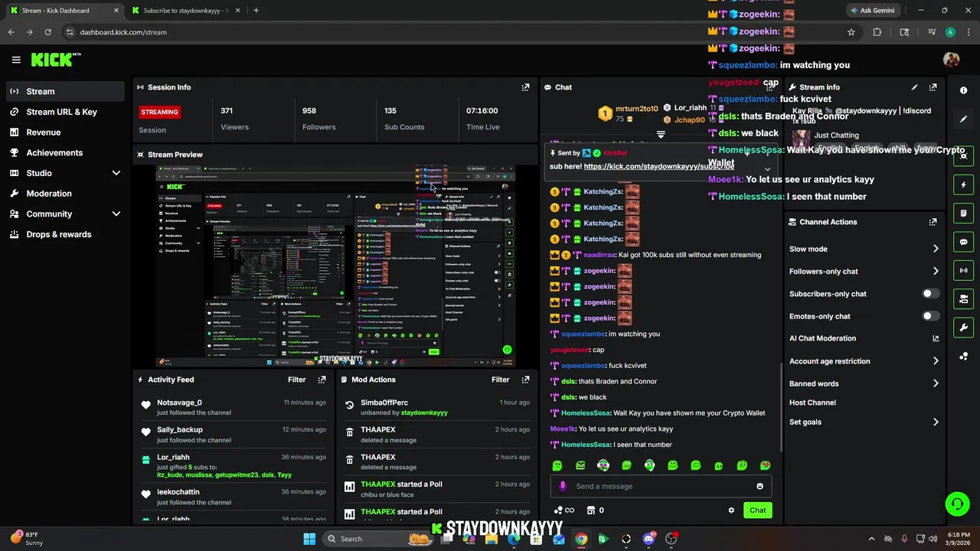Expand Set goals options
The image size is (980, 551).
[936, 422]
